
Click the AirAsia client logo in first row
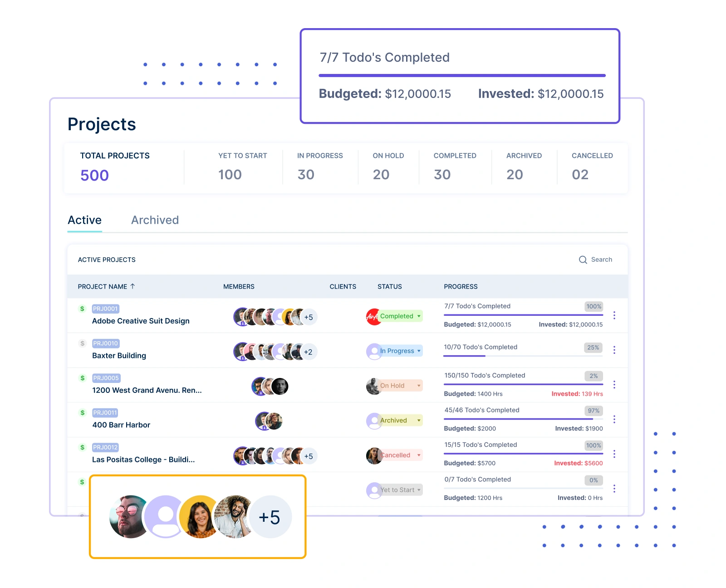point(372,317)
